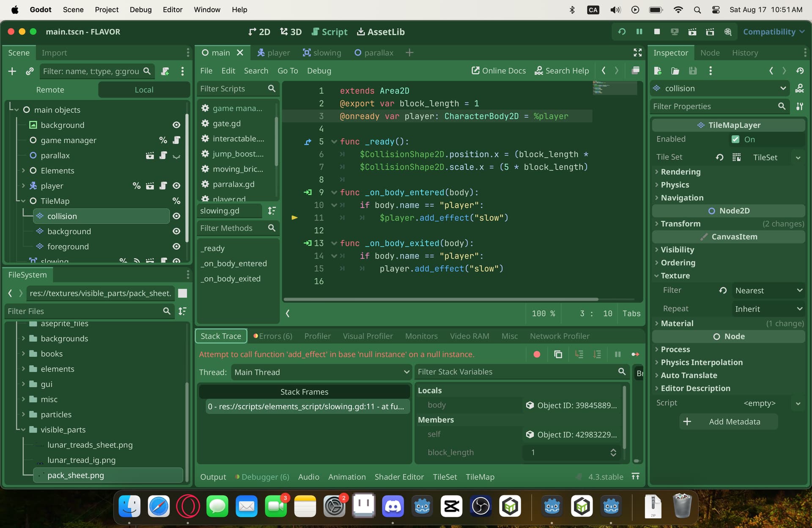Click the attach script icon in Scene dock
This screenshot has height=528, width=812.
click(165, 71)
